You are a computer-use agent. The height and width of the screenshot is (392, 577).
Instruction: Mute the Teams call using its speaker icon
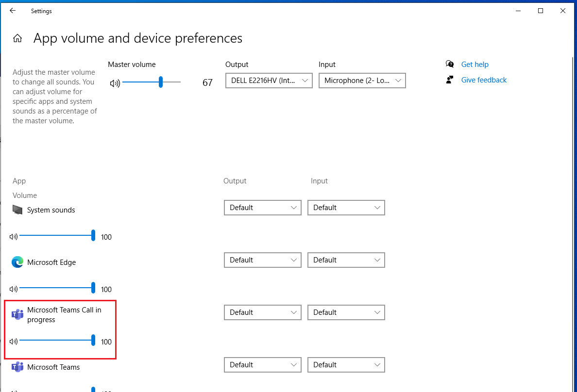14,342
